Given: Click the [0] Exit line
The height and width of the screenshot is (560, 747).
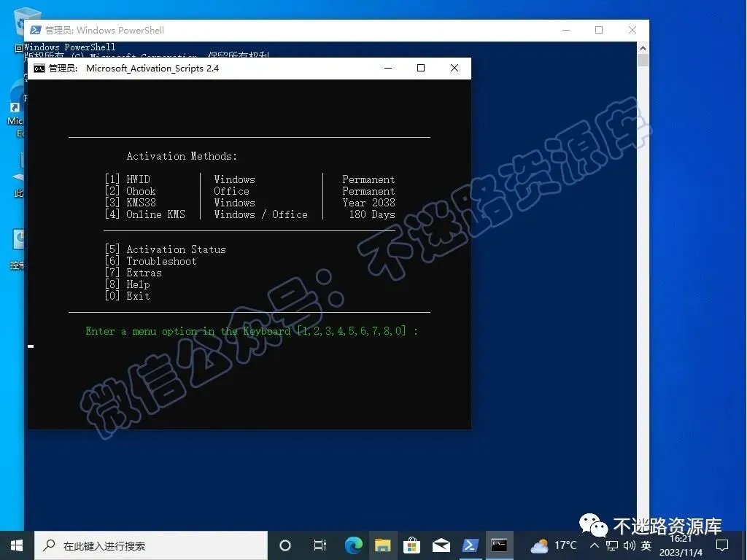Looking at the screenshot, I should pos(127,296).
